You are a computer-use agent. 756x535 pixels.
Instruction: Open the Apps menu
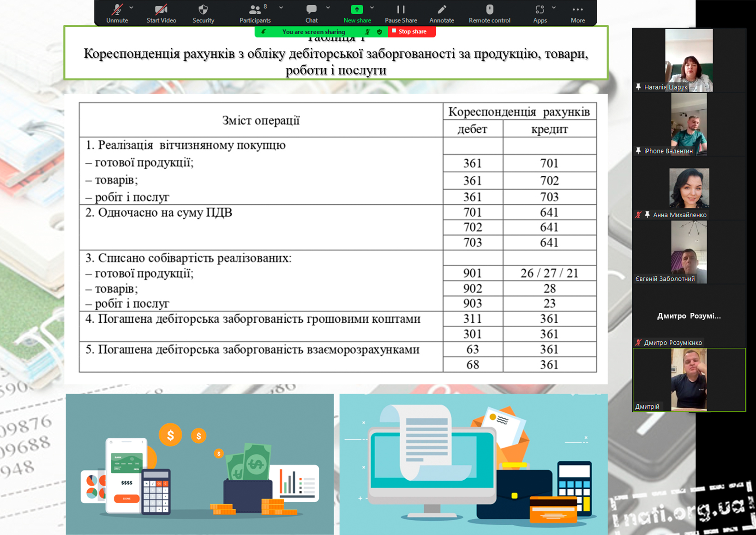pos(540,13)
